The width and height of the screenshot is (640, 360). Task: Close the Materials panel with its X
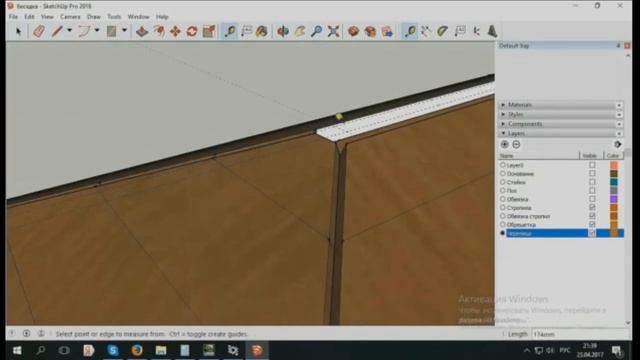click(619, 105)
